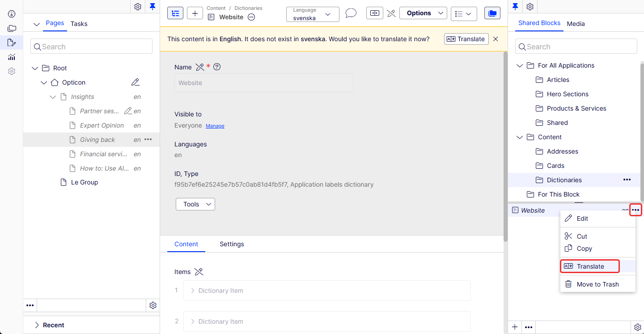Open the page tree bottom ellipsis menu

pos(30,305)
